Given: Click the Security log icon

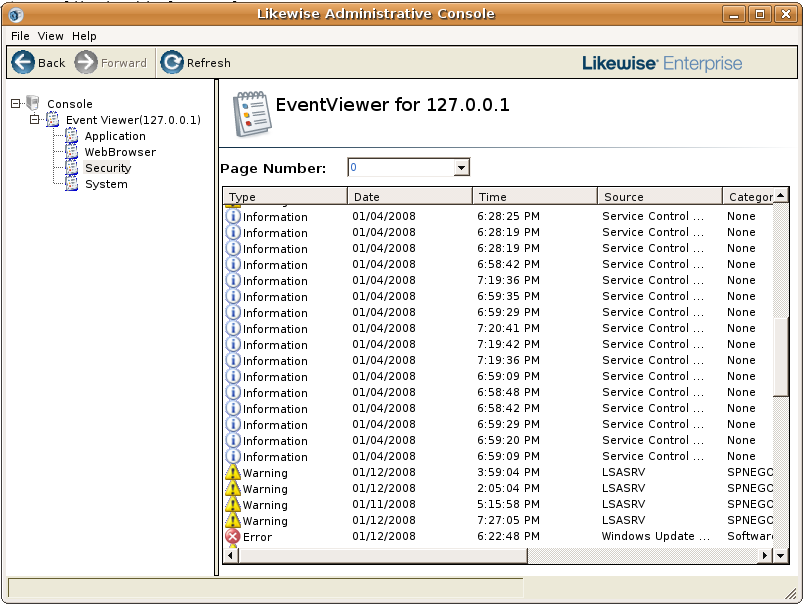Looking at the screenshot, I should click(72, 168).
